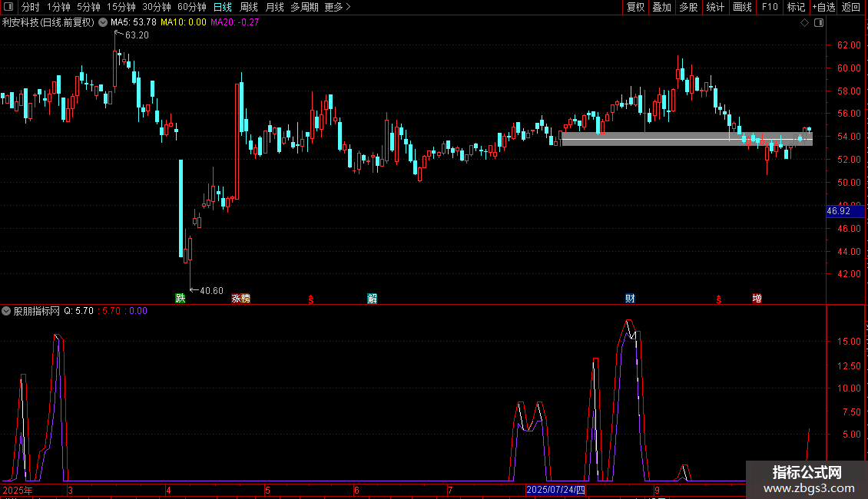Click the 财 financial report marker
Screen dimensions: 868x499
coord(630,299)
